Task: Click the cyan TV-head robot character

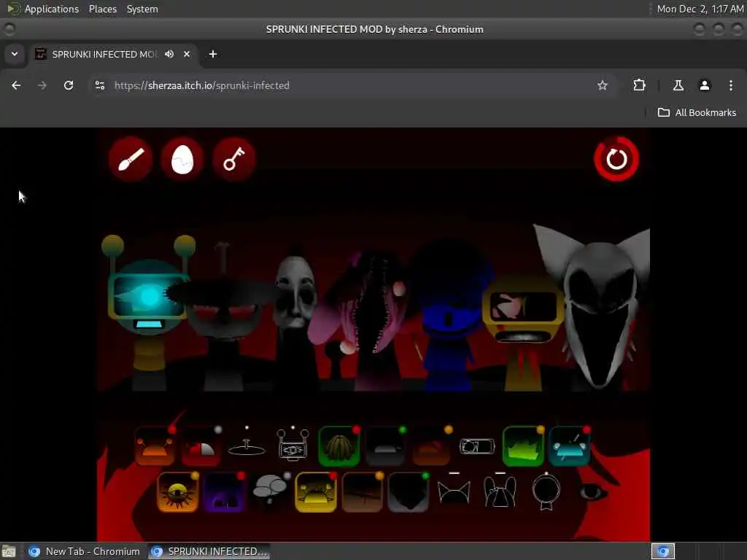Action: pos(149,312)
